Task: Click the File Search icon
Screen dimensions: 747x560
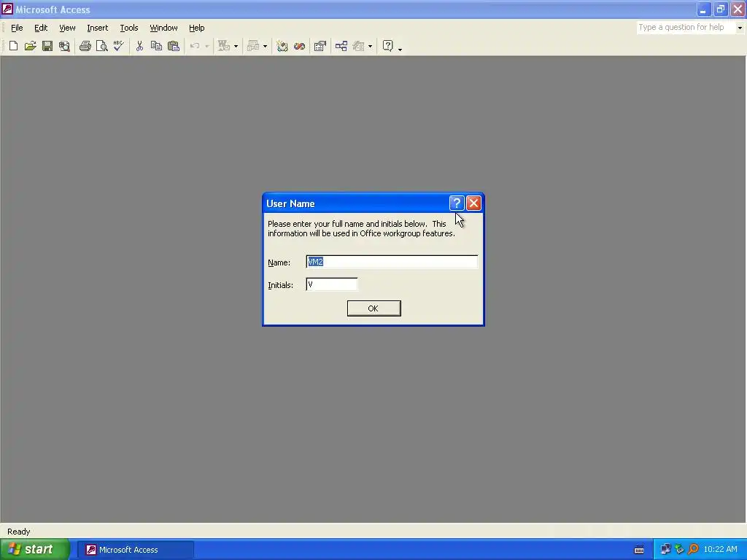Action: 64,46
